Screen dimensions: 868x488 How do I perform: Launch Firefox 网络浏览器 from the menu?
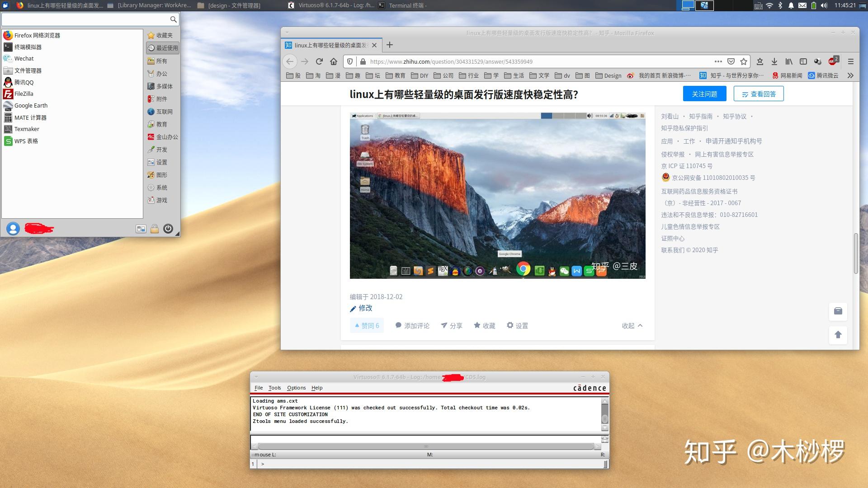click(32, 35)
